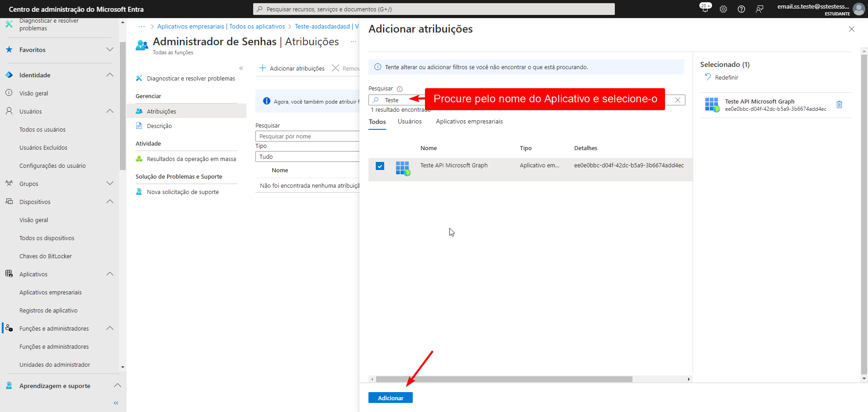Click the breadcrumb ellipsis

pos(142,26)
